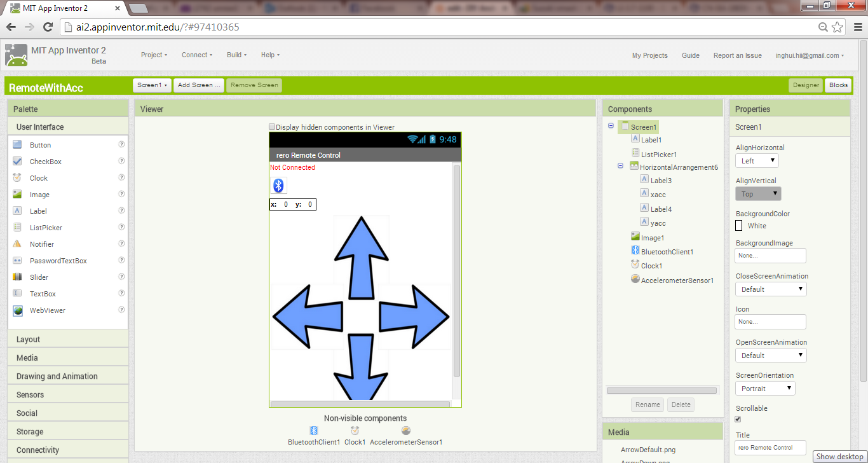Image resolution: width=868 pixels, height=463 pixels.
Task: Open help for the Button component
Action: (121, 144)
